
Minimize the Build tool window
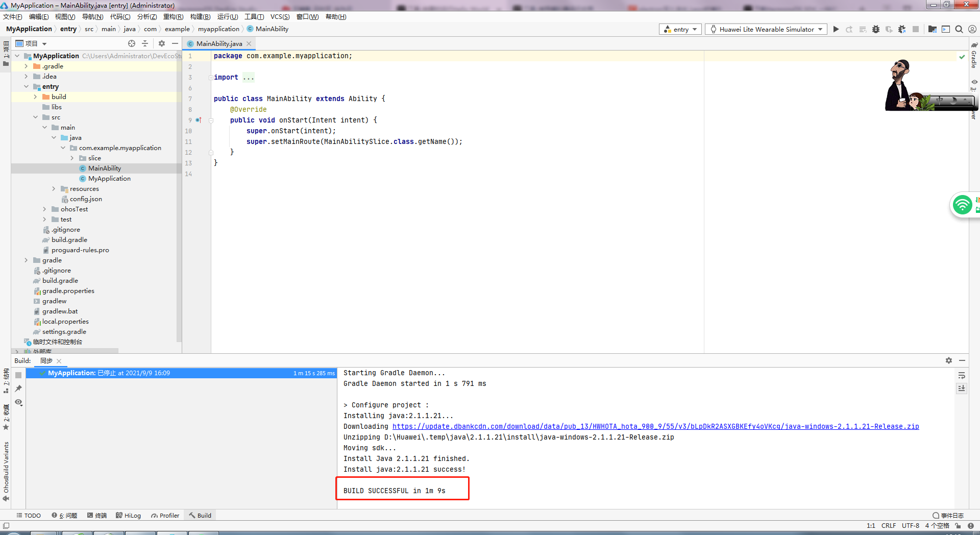[962, 360]
